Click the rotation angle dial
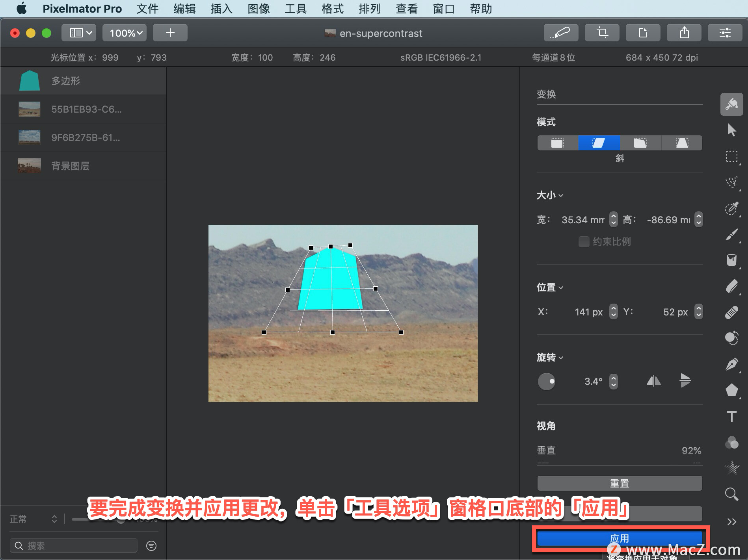 click(547, 381)
